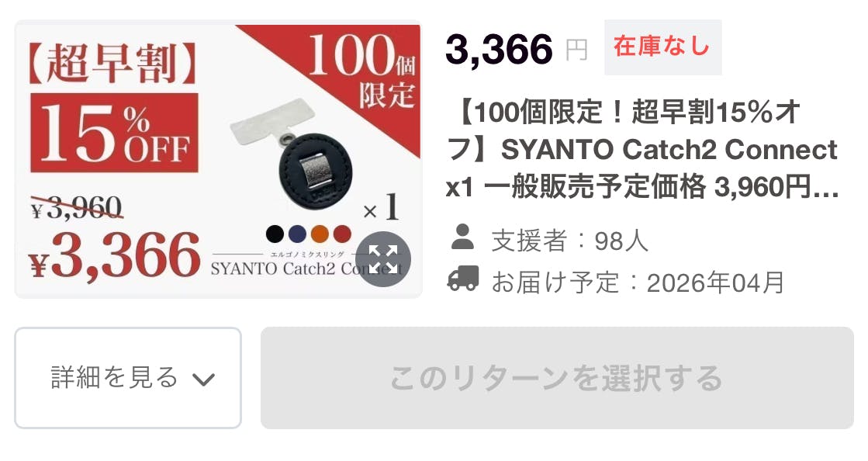This screenshot has width=868, height=461.
Task: Click the このリターンを選択する button
Action: [x=557, y=378]
